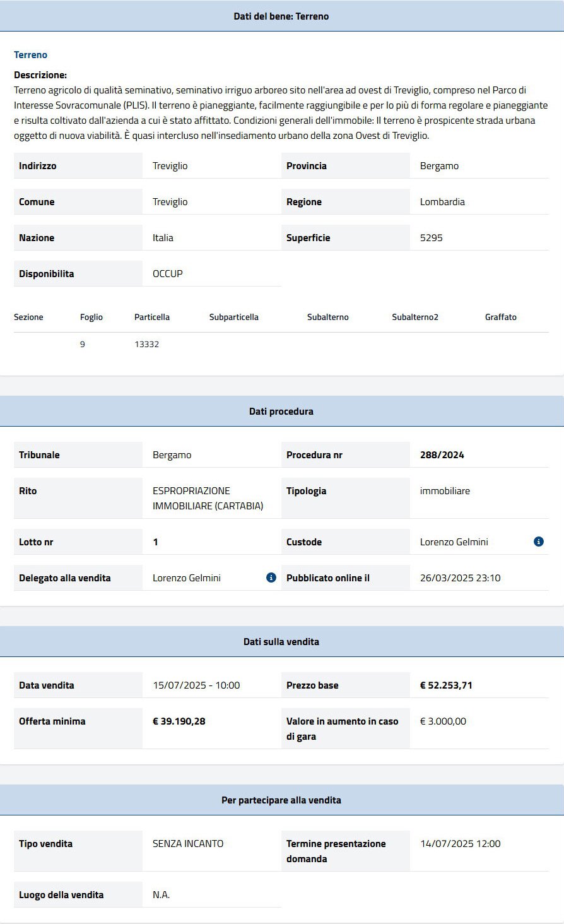Select procedure number '288/2024'
Viewport: 564px width, 924px height.
(442, 455)
